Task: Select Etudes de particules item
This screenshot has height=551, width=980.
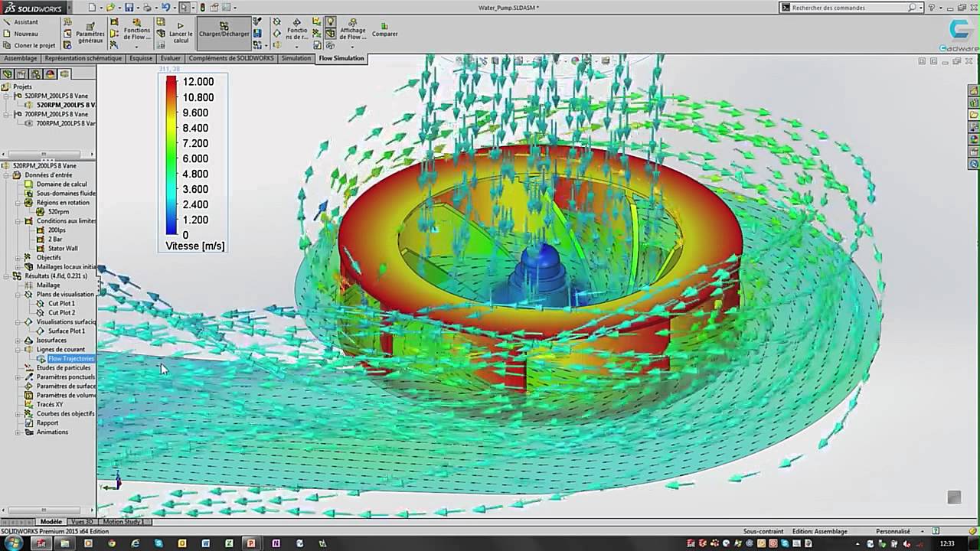Action: click(x=64, y=368)
